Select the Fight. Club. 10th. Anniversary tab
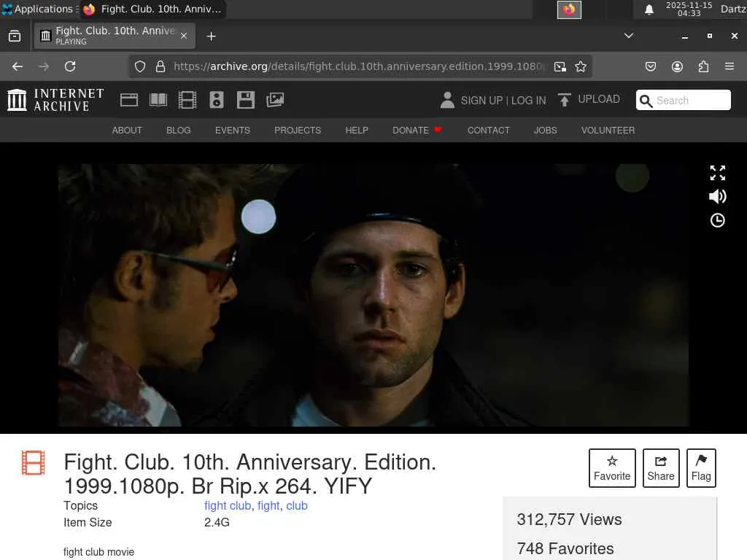747x560 pixels. [115, 36]
